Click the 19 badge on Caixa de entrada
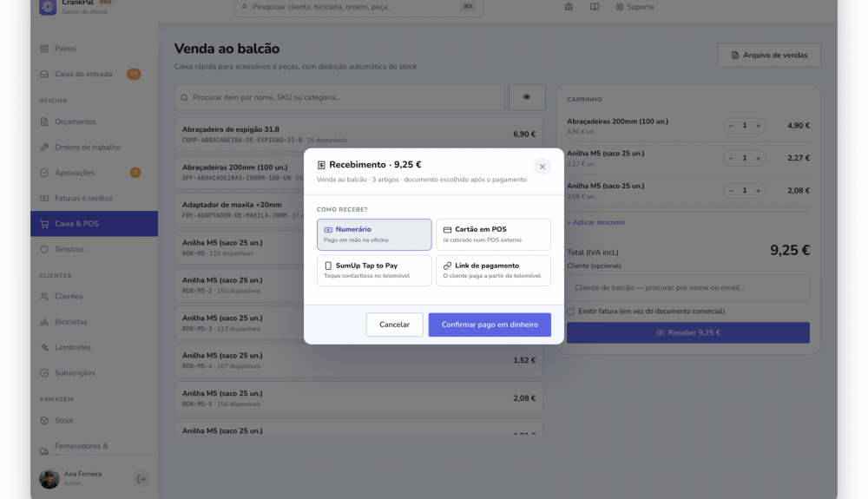868x499 pixels. point(134,74)
